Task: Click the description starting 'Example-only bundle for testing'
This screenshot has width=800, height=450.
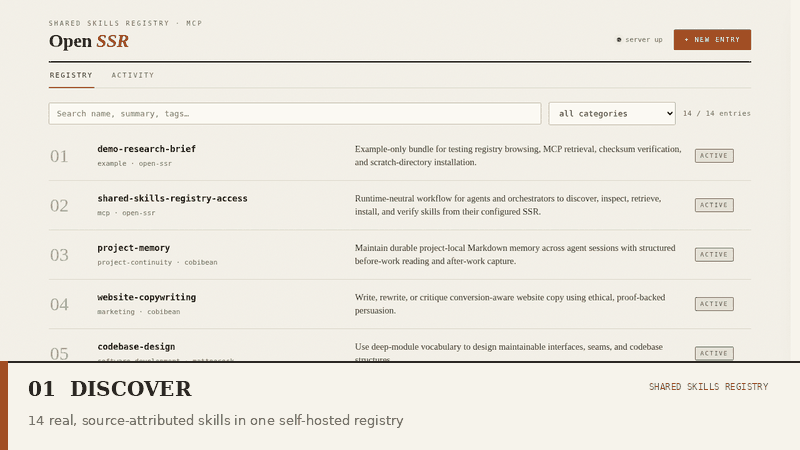Action: pos(518,156)
